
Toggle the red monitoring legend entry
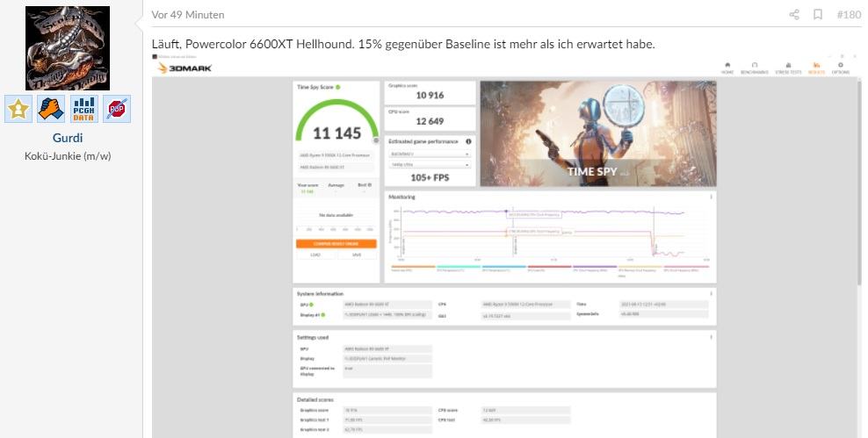(x=549, y=268)
